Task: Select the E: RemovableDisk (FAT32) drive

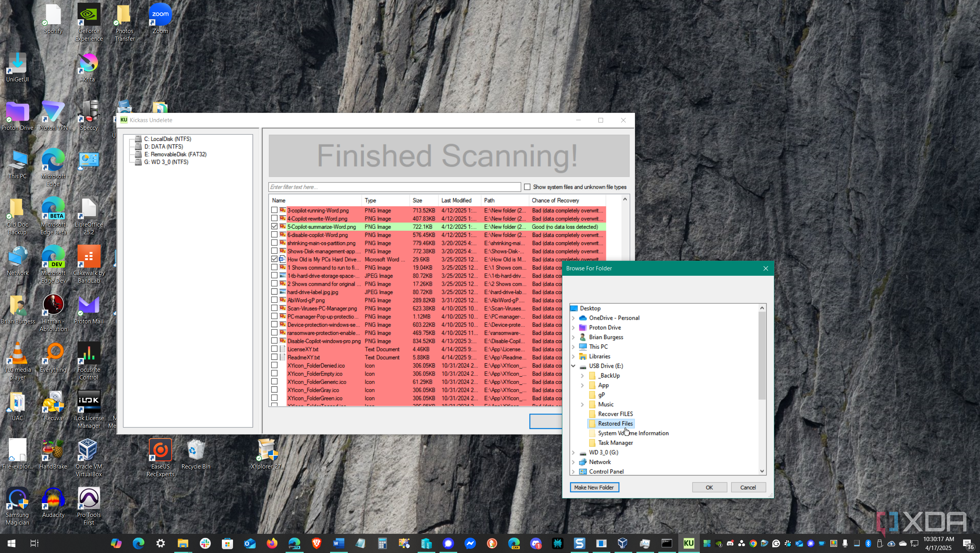Action: (x=175, y=154)
